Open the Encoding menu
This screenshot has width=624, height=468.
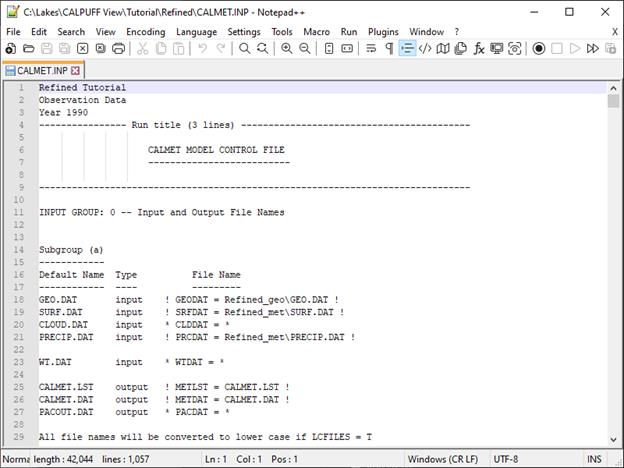click(146, 31)
